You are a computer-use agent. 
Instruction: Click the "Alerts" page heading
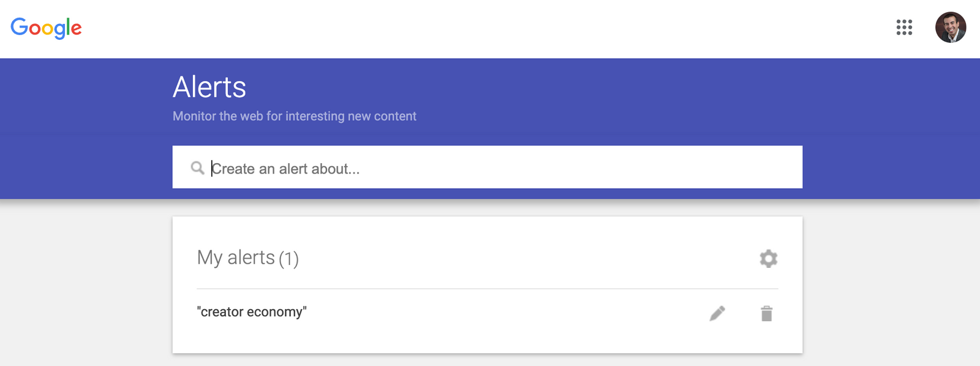point(209,87)
